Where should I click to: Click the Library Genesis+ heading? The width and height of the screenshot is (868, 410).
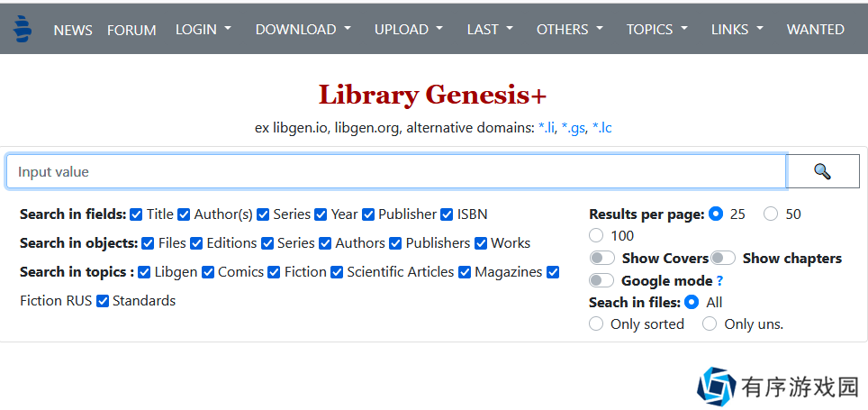pos(432,95)
